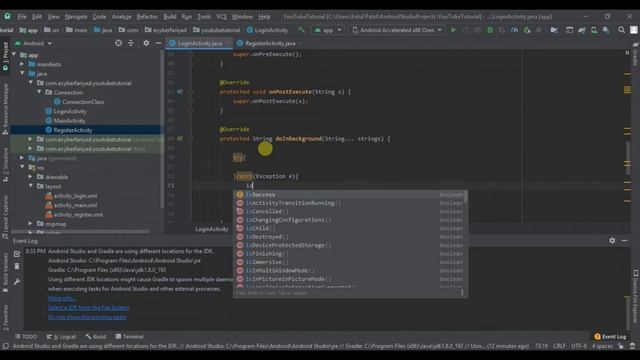Screen dimensions: 640x360
Task: Open Search Everywhere magnifier icon
Action: click(621, 30)
